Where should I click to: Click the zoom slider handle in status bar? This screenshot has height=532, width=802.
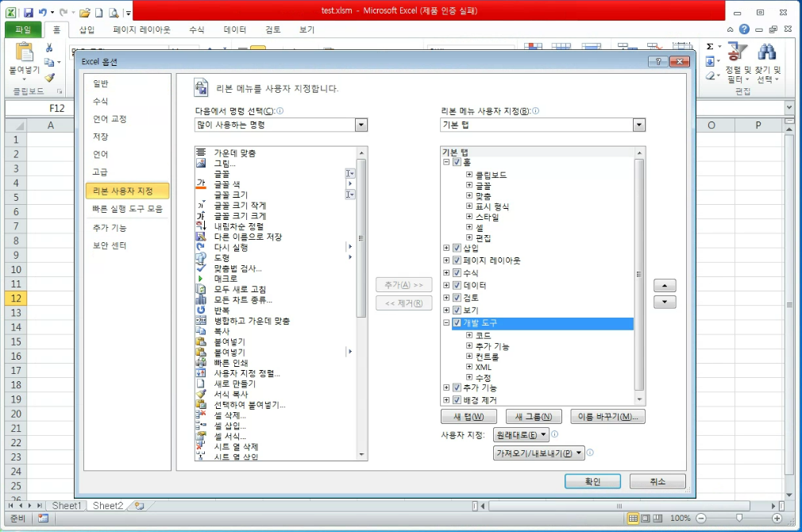[739, 519]
